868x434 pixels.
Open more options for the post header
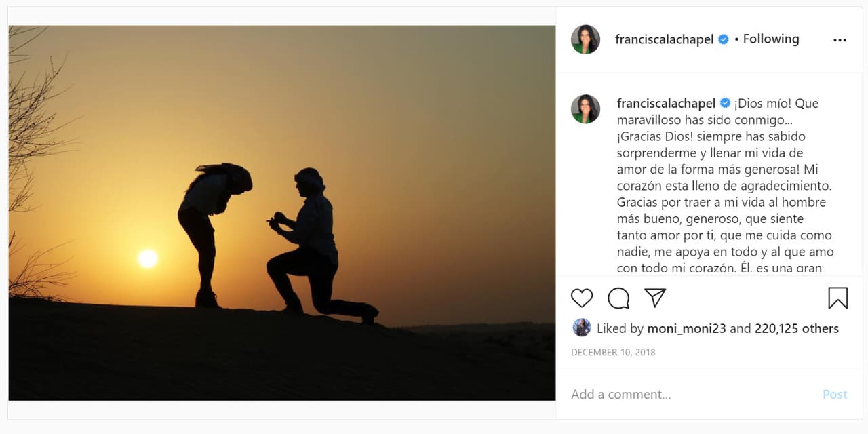840,39
